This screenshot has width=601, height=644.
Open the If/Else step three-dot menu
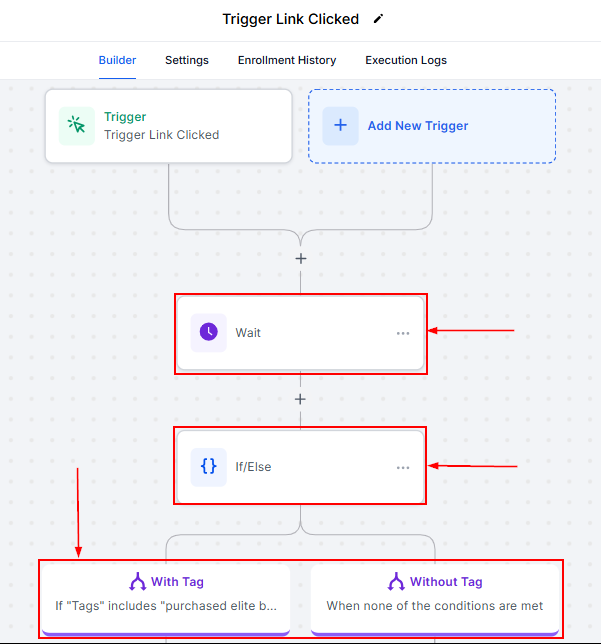pos(403,467)
